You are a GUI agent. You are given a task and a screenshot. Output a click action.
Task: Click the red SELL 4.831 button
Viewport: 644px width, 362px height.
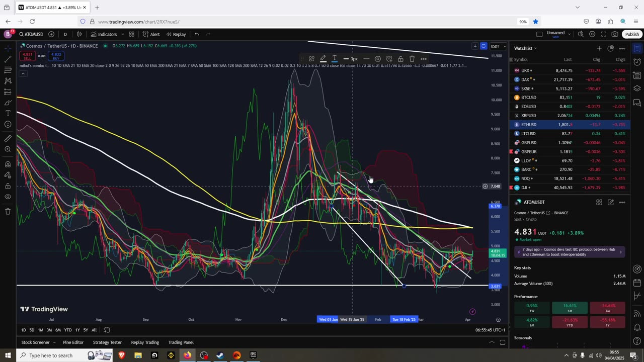coord(28,56)
